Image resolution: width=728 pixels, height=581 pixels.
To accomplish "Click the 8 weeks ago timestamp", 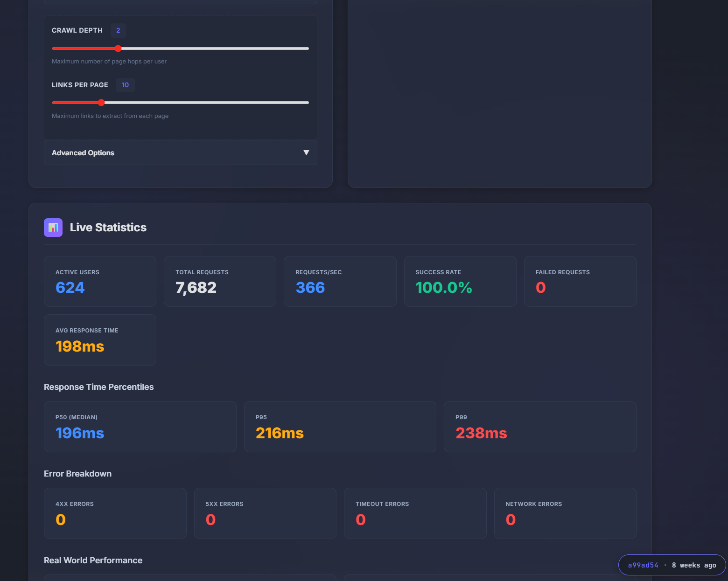I will pyautogui.click(x=693, y=565).
